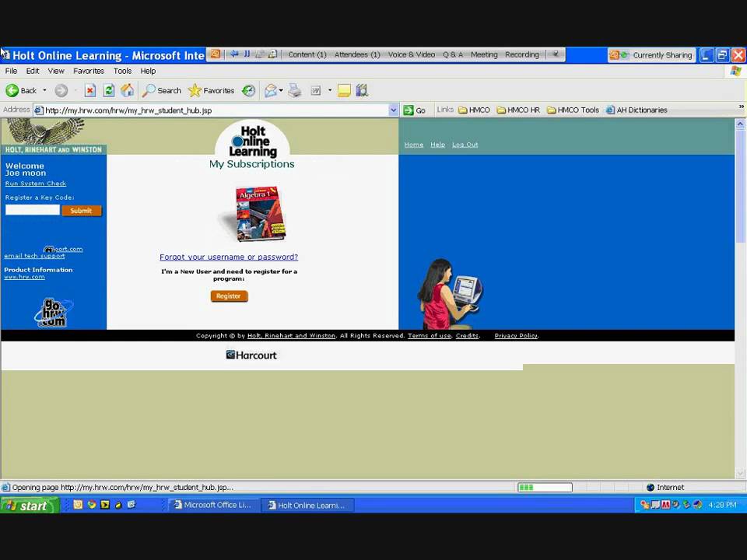Open the Meeting menu

pyautogui.click(x=484, y=54)
